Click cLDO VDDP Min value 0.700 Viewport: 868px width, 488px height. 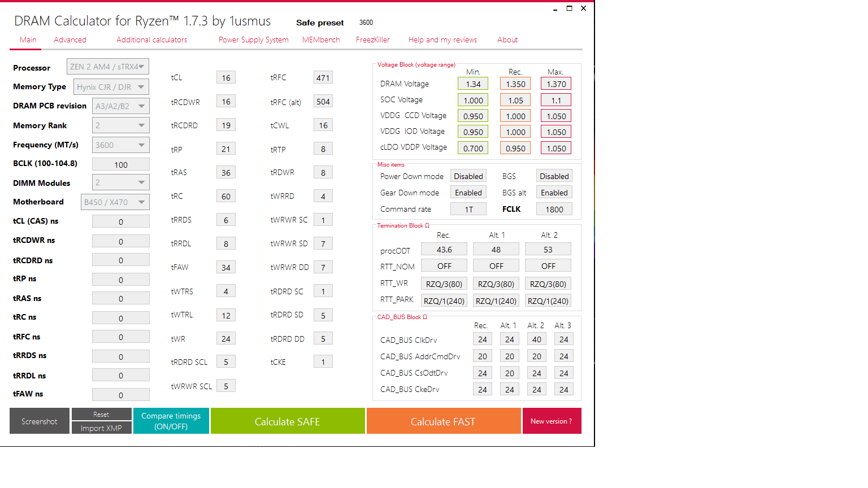473,148
